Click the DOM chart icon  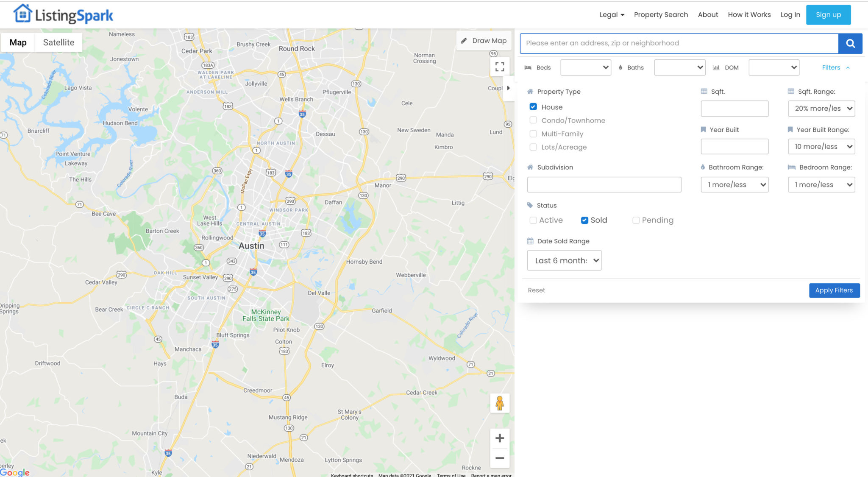coord(716,67)
